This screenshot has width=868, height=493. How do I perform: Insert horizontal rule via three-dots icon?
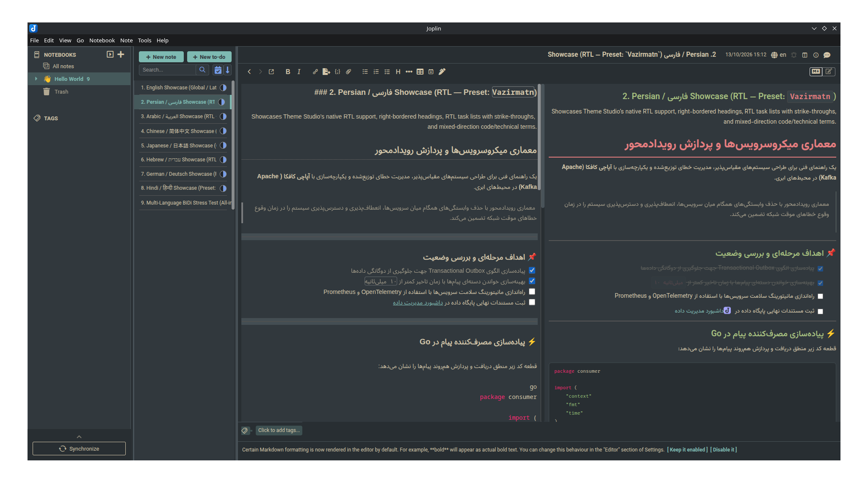click(x=409, y=72)
